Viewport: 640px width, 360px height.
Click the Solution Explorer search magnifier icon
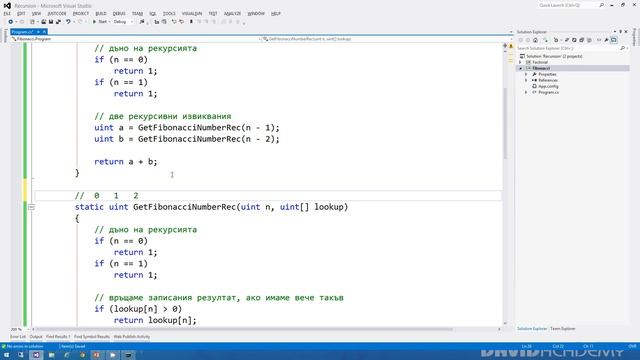pos(622,48)
